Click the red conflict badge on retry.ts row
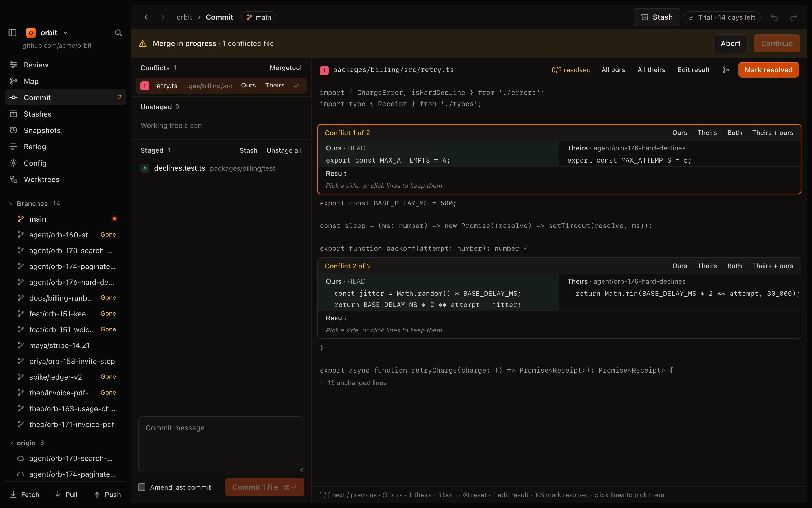The height and width of the screenshot is (508, 812). click(145, 86)
